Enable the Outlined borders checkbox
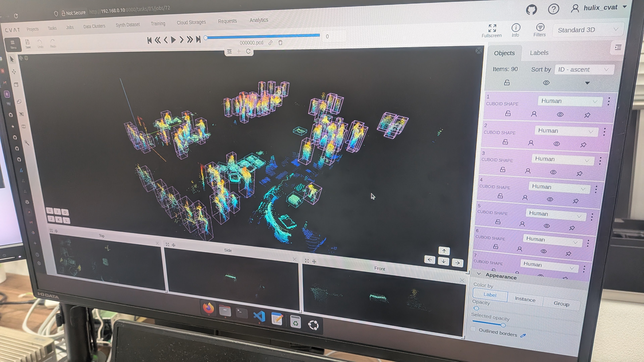Screen dimensions: 644x362 coord(473,329)
